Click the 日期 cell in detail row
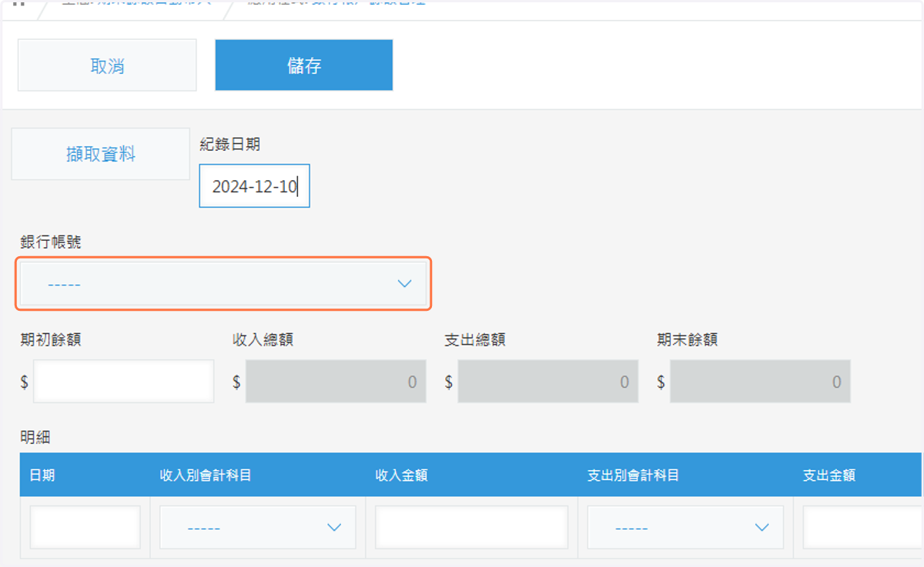This screenshot has height=567, width=924. coord(85,527)
